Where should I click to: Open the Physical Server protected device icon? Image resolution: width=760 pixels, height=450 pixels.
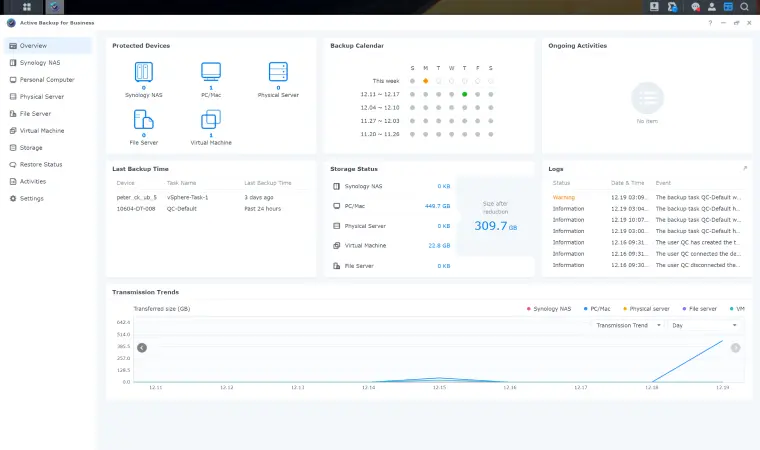click(x=278, y=72)
